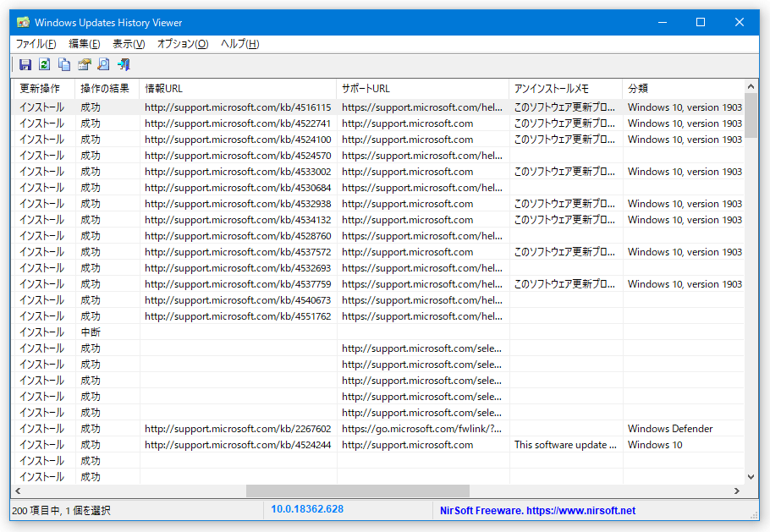Sort by the 分類 column header

click(684, 89)
